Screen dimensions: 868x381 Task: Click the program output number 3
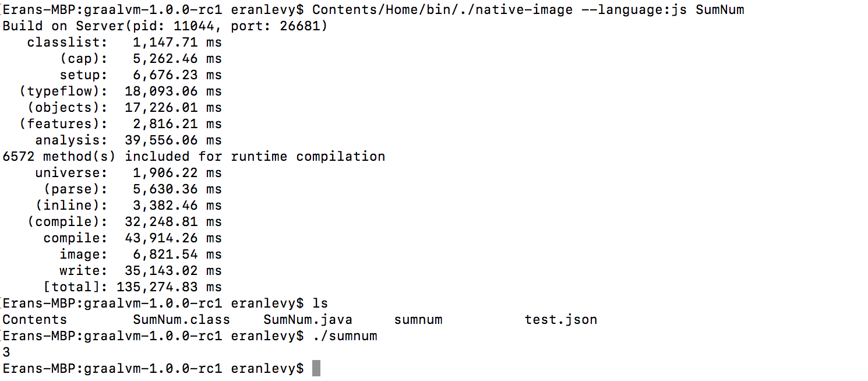6,352
